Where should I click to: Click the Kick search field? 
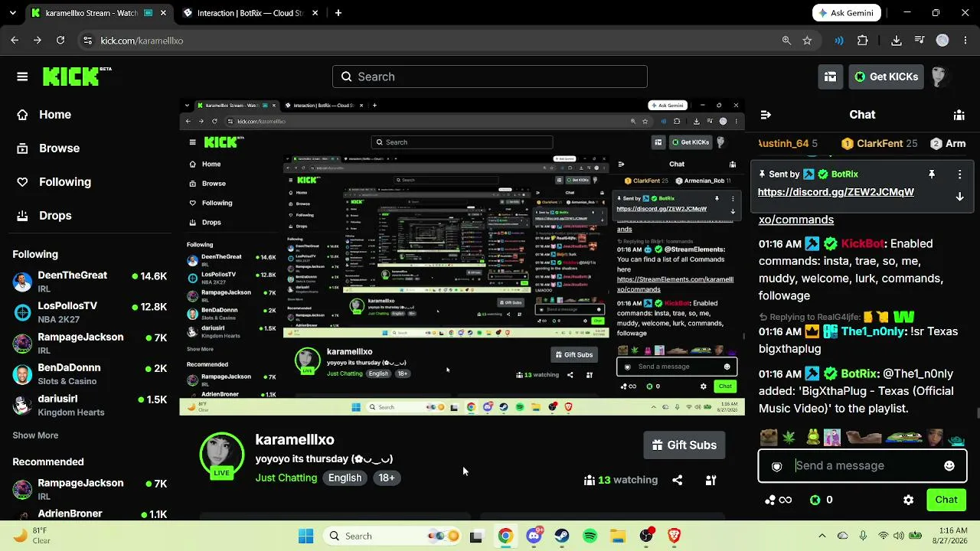click(490, 77)
